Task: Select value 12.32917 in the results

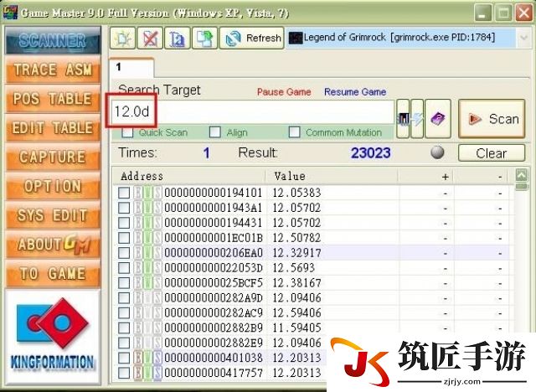Action: pyautogui.click(x=296, y=253)
